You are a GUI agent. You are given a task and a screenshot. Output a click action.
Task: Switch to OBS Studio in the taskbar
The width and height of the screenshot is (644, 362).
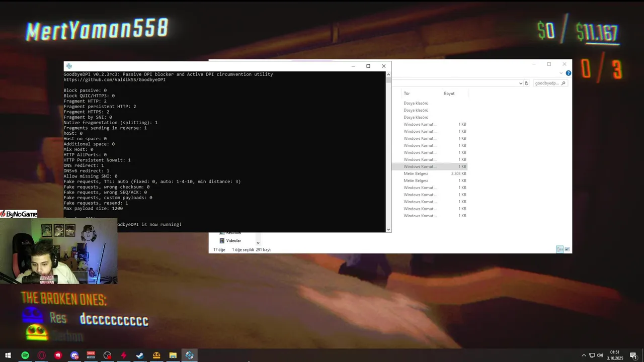click(107, 355)
